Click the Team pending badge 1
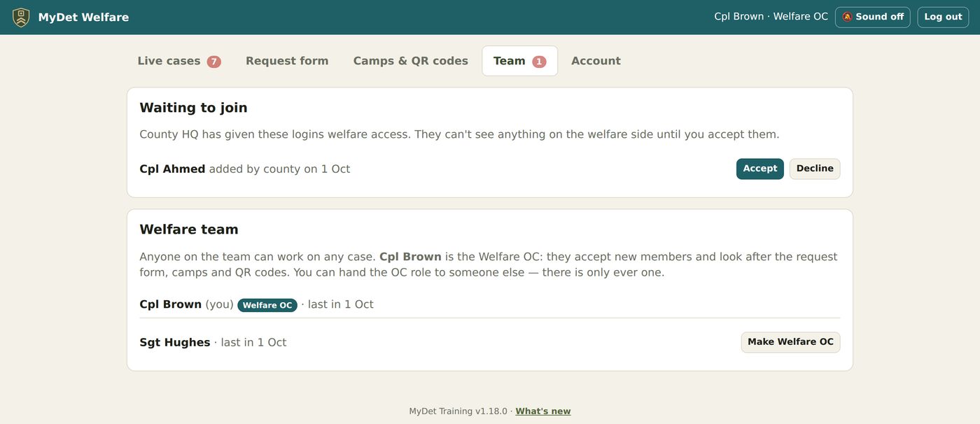 [x=539, y=62]
